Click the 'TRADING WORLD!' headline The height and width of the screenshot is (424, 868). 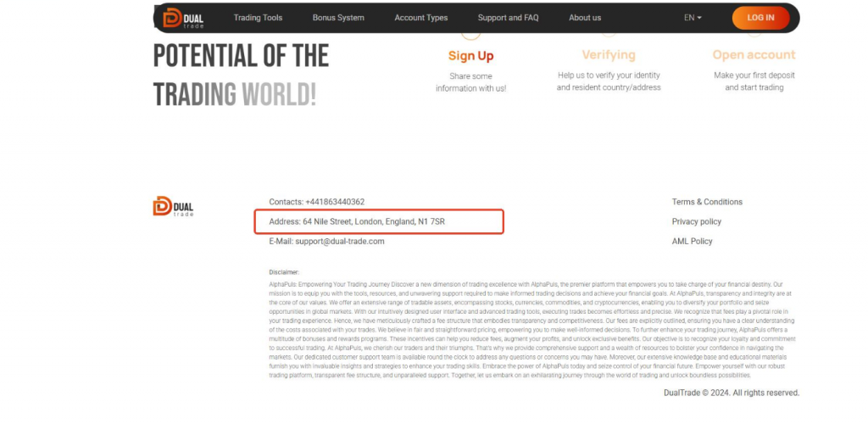[235, 94]
